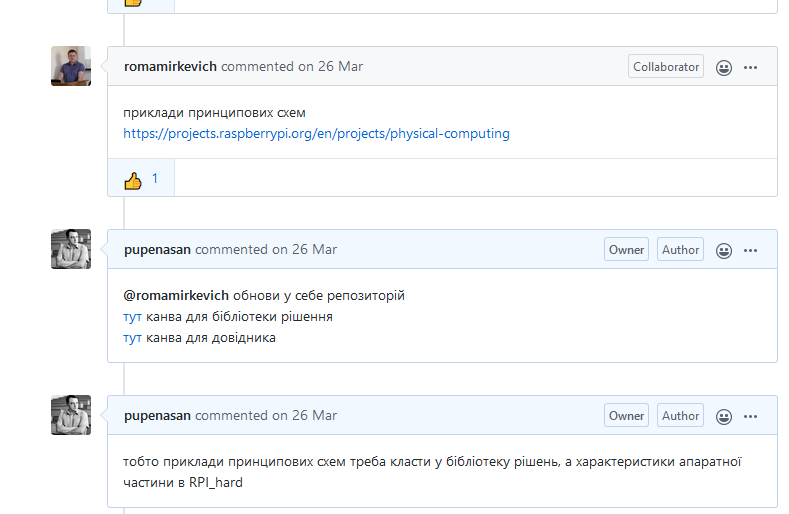Click pupenasan's avatar beside the 'RPI_hard' comment
The image size is (789, 514).
point(71,415)
